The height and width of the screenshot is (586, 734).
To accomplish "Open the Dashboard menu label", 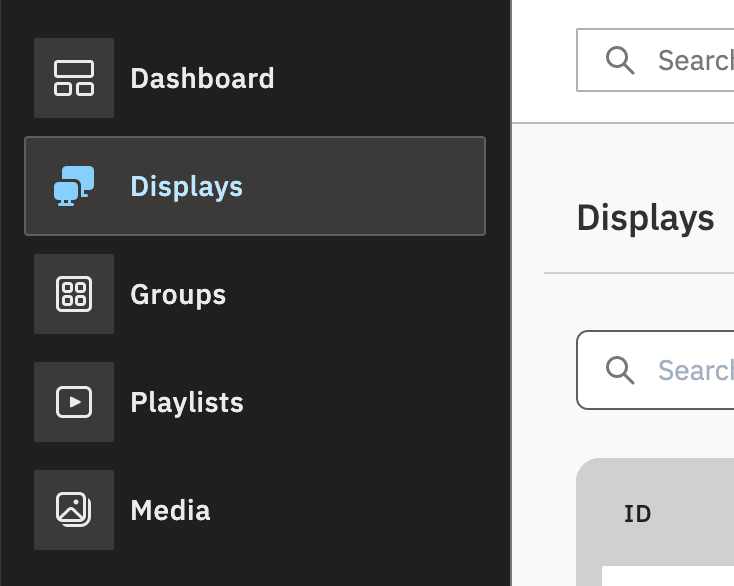I will coord(202,78).
